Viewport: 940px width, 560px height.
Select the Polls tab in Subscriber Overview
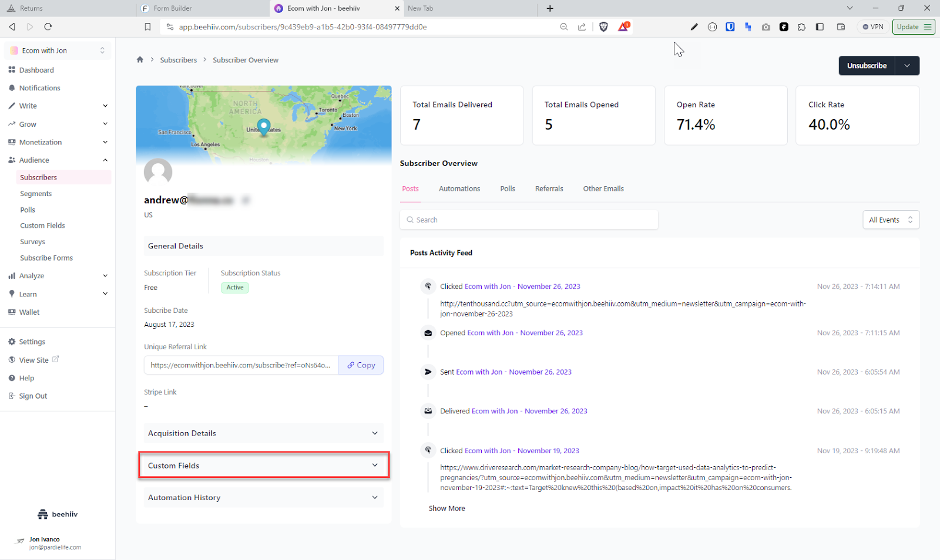(508, 189)
